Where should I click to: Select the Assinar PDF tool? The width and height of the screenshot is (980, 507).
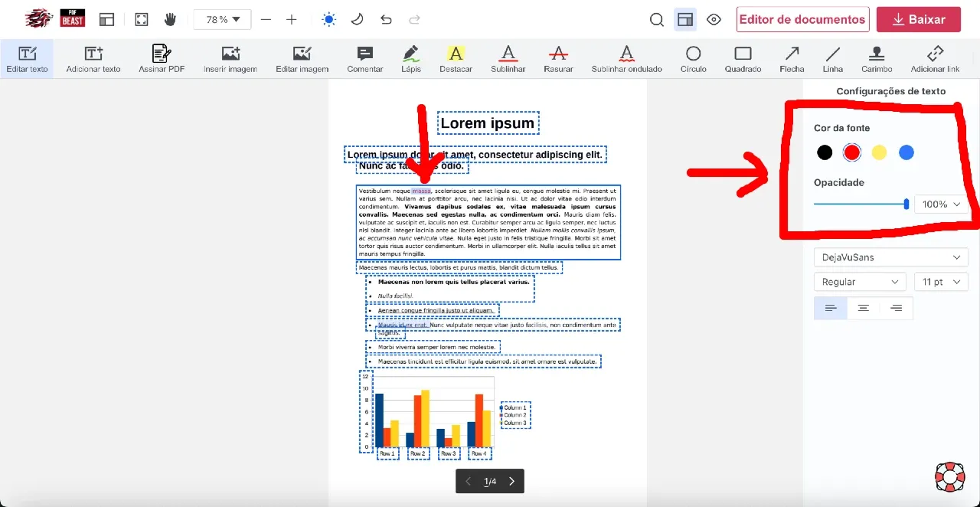(x=162, y=58)
